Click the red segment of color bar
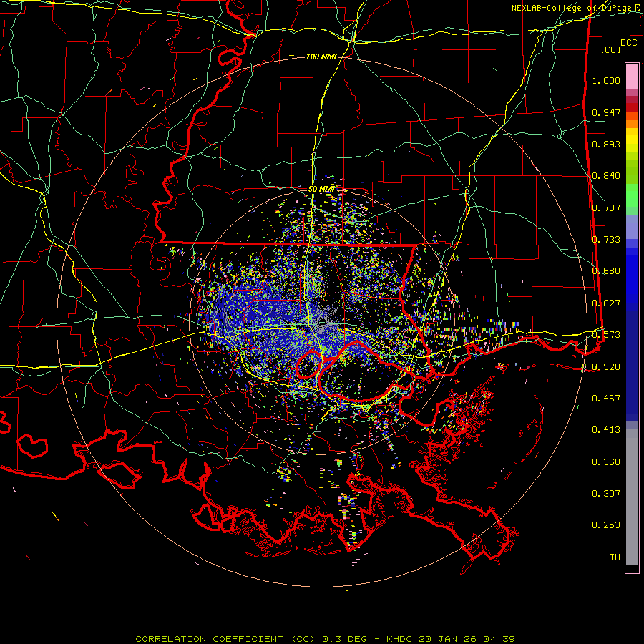 (632, 107)
